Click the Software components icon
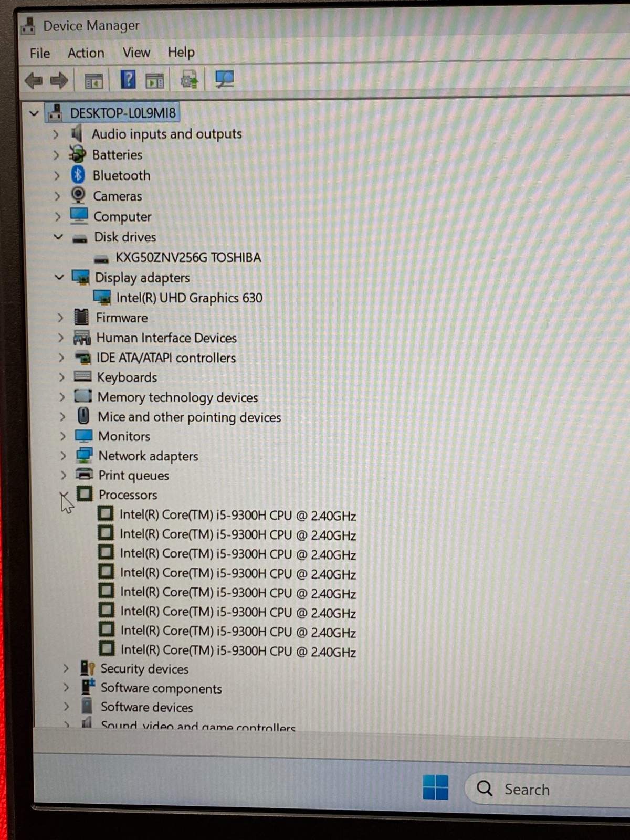The image size is (630, 840). (88, 687)
